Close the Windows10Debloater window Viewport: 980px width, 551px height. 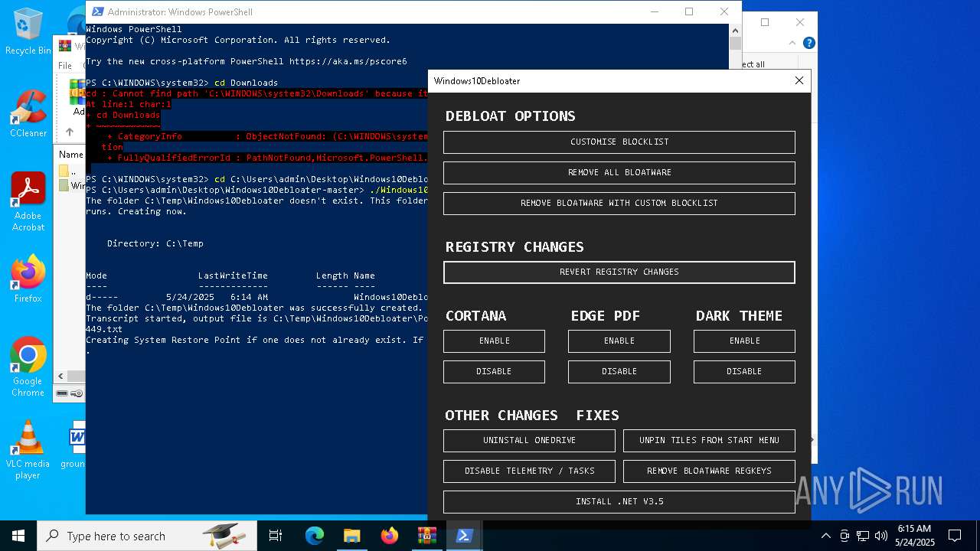(x=799, y=80)
